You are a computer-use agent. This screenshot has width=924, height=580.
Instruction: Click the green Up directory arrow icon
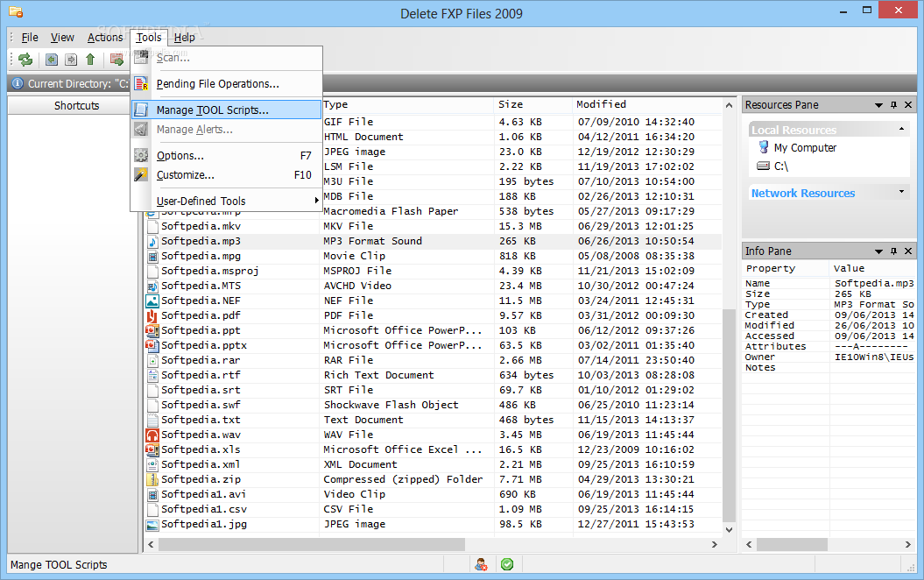click(90, 60)
